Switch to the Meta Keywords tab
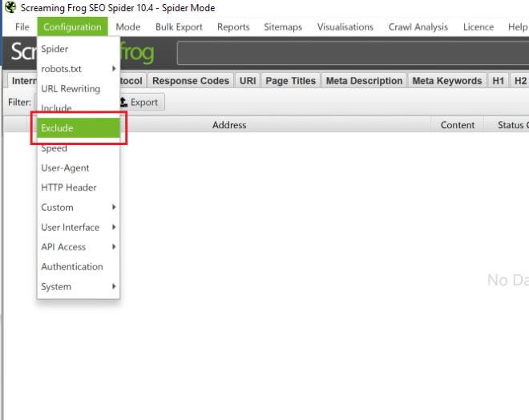529x420 pixels. click(447, 81)
